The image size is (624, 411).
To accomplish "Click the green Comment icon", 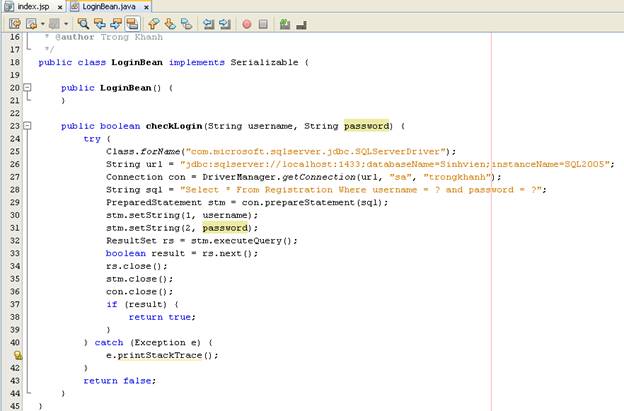I will tap(285, 24).
